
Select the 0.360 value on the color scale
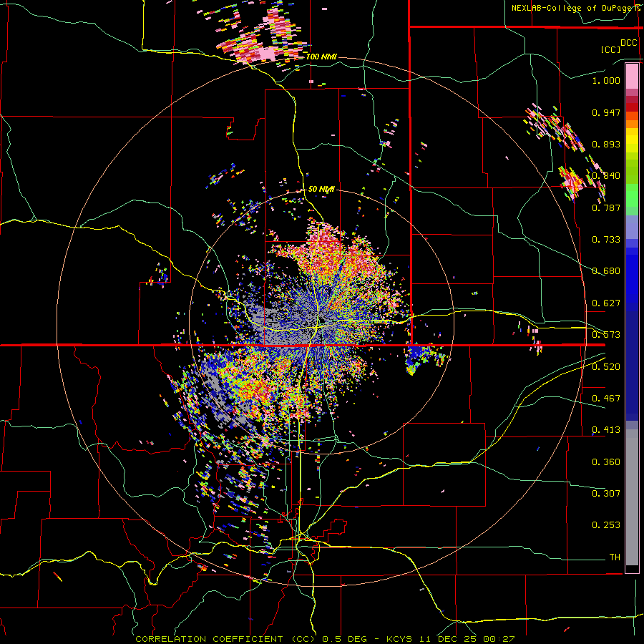(606, 462)
